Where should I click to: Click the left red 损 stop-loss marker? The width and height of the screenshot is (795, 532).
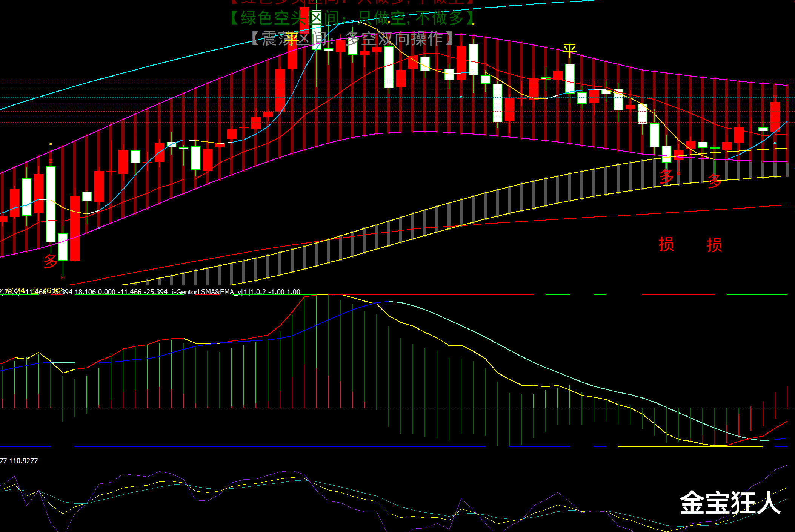[x=666, y=244]
